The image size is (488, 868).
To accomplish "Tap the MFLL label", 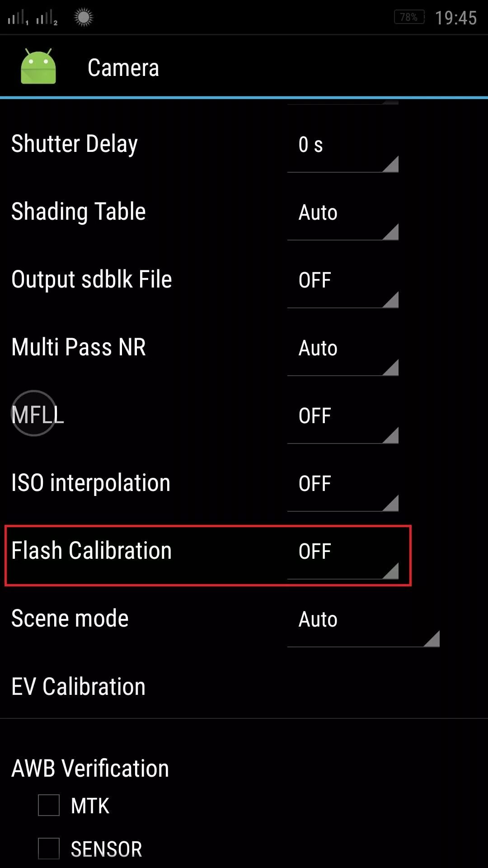I will coord(38,415).
